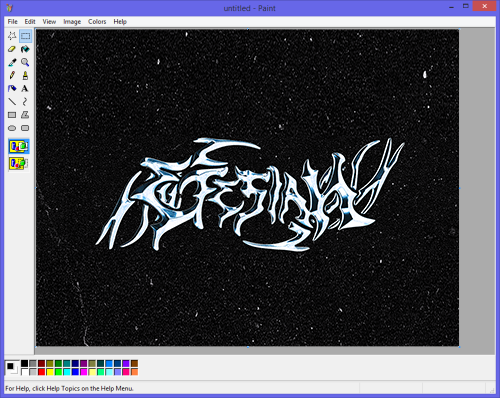500x398 pixels.
Task: Click the chrome logo artwork on canvas
Action: 250,194
